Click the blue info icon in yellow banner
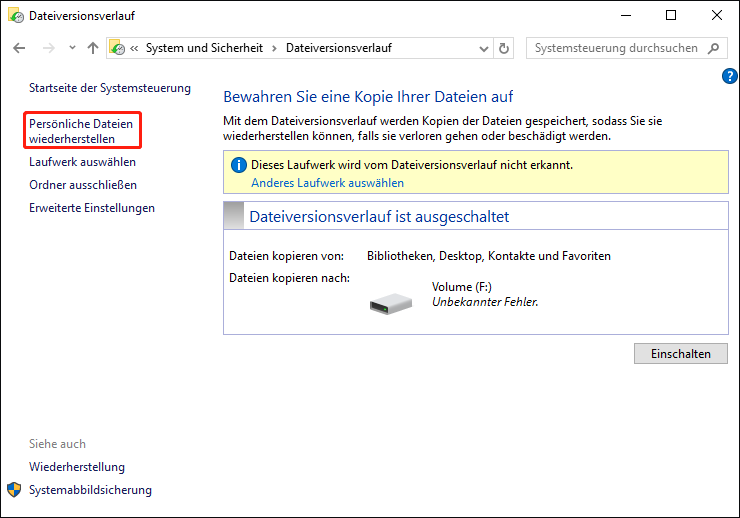The width and height of the screenshot is (740, 518). click(238, 165)
